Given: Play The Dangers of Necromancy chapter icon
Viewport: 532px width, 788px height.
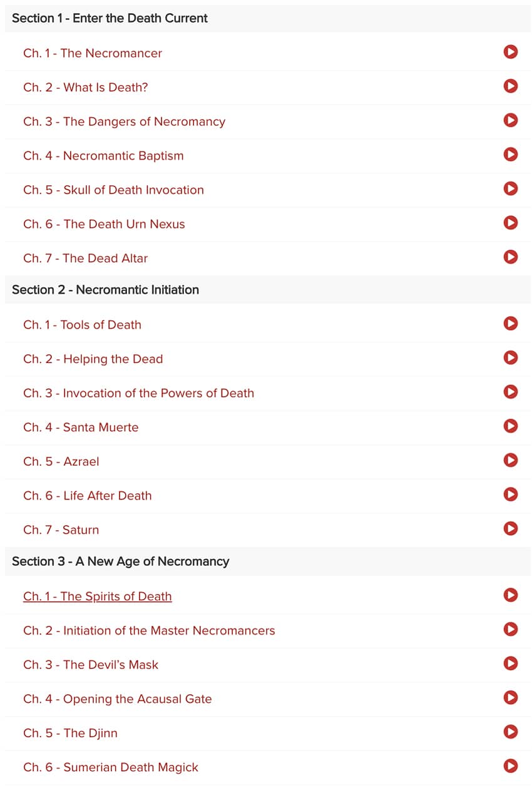Looking at the screenshot, I should click(510, 120).
